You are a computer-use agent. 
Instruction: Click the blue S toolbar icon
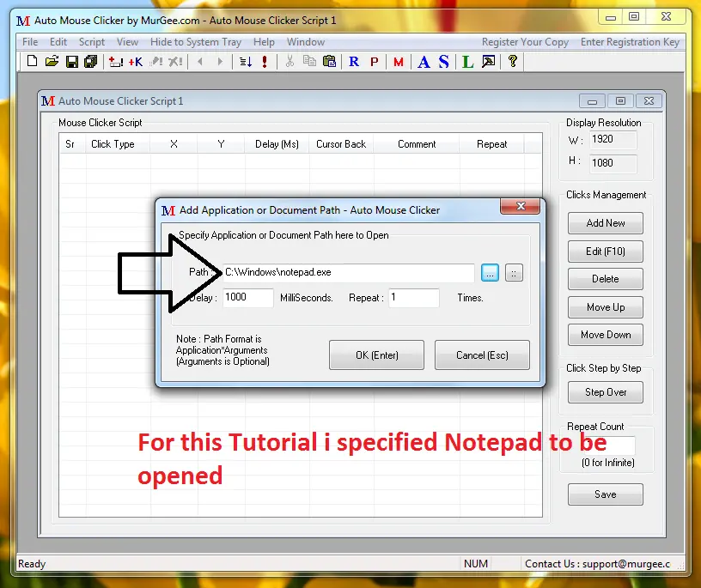[x=443, y=62]
